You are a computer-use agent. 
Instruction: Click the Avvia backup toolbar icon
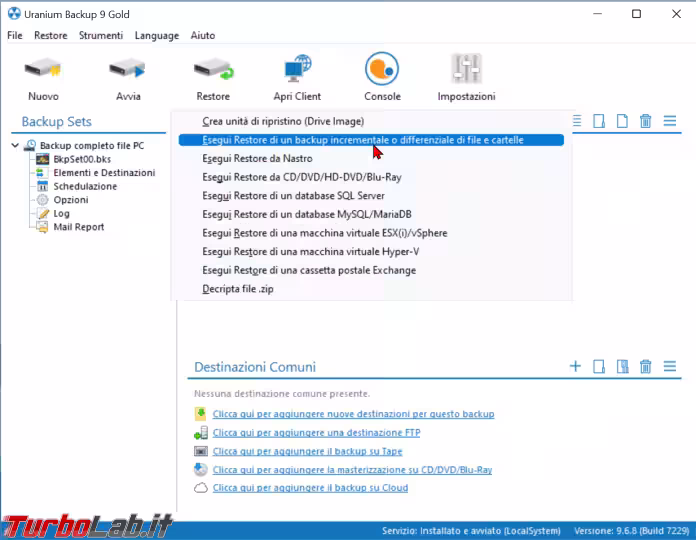click(x=128, y=69)
